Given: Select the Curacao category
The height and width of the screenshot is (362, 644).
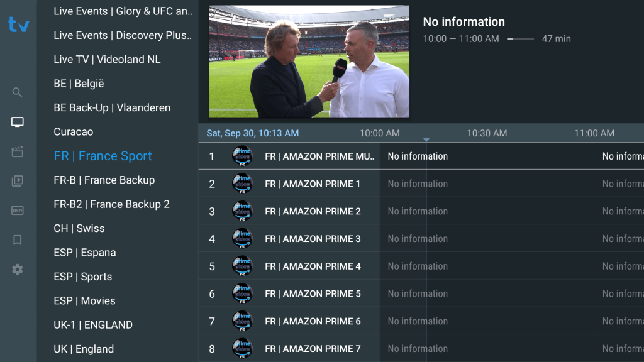Looking at the screenshot, I should coord(74,132).
